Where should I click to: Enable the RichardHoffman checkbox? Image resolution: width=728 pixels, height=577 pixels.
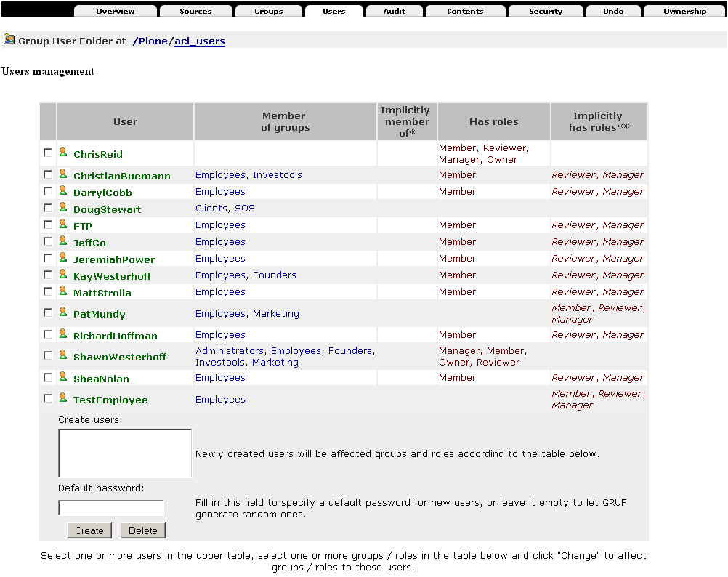coord(48,335)
